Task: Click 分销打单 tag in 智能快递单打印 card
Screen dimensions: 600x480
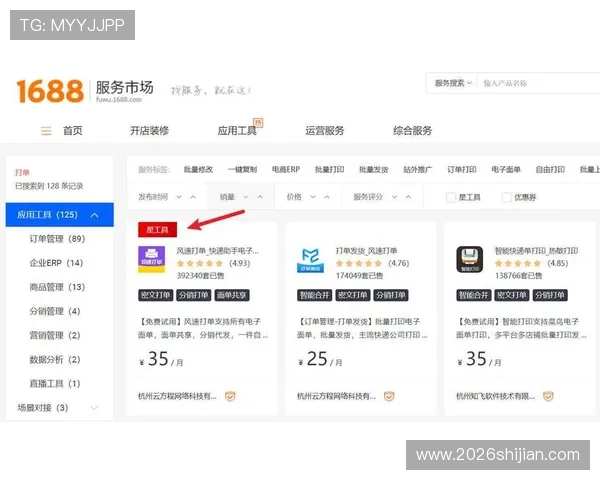Action: [550, 295]
